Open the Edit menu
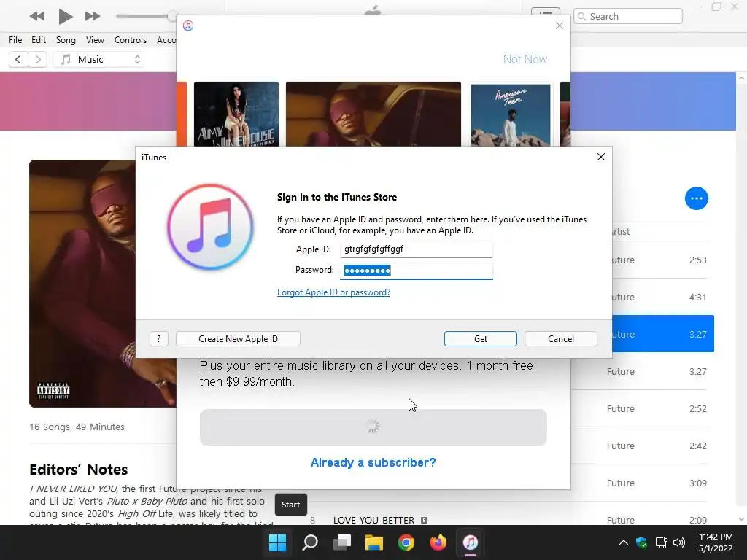The height and width of the screenshot is (560, 747). (39, 40)
